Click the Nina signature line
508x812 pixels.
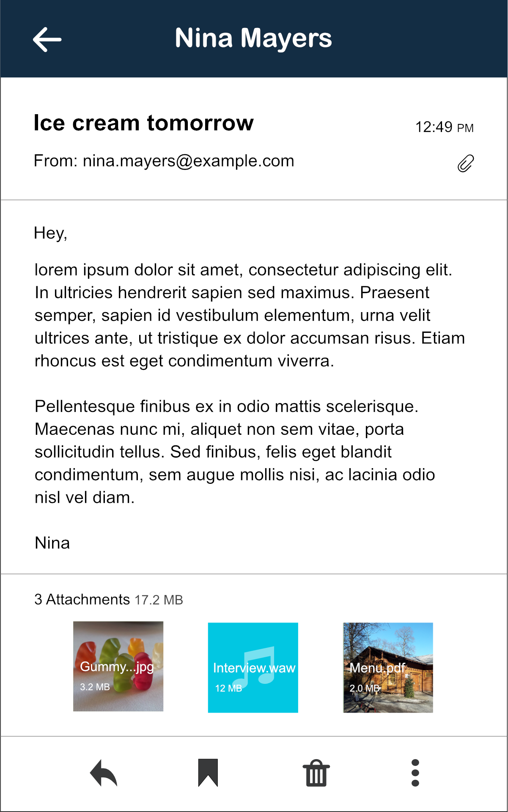(x=52, y=543)
